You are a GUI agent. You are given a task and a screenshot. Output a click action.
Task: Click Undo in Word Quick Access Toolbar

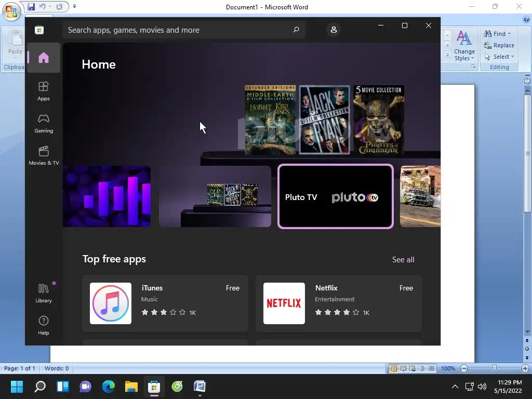click(42, 6)
